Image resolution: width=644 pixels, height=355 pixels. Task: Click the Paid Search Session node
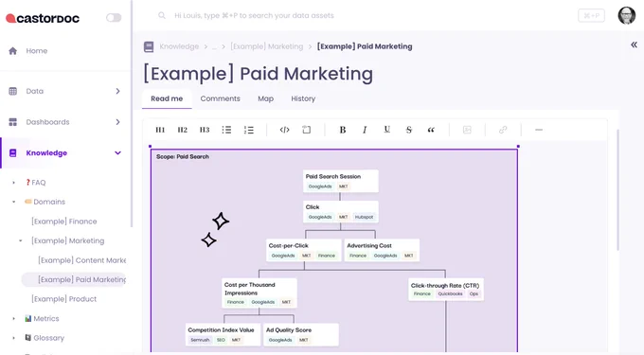341,181
